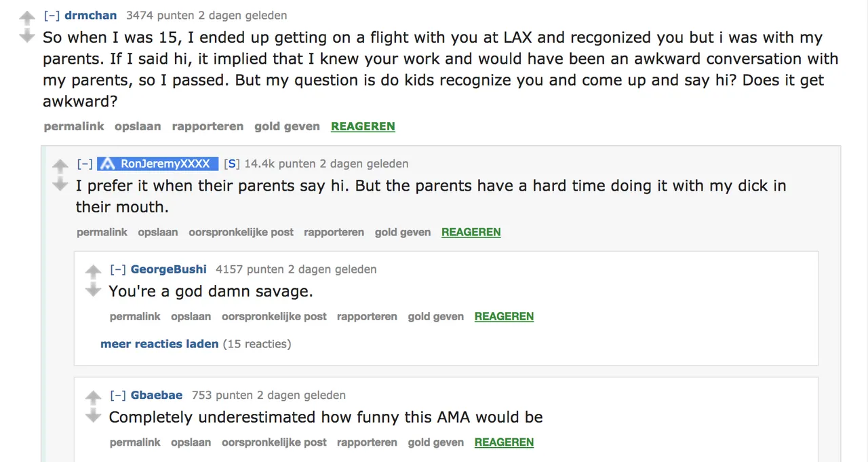
Task: Collapse the RonJeremyXXXX reply thread
Action: tap(85, 163)
